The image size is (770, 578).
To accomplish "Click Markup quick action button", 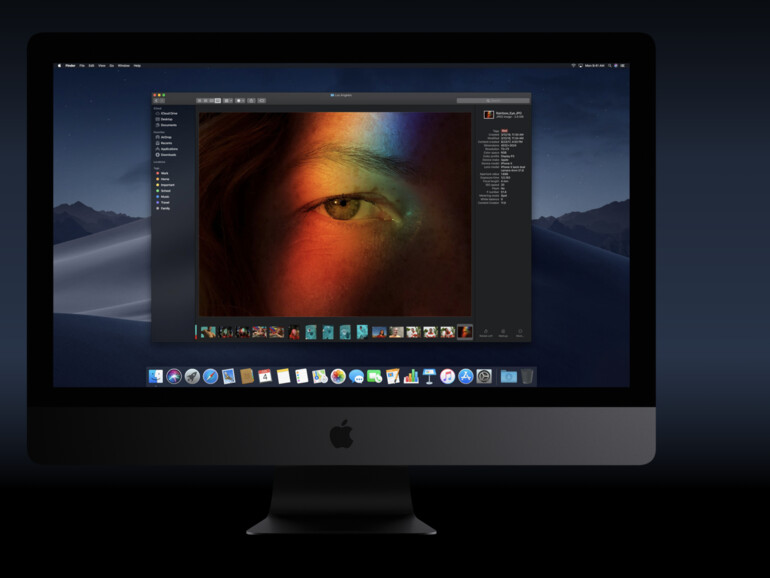I will coord(503,333).
